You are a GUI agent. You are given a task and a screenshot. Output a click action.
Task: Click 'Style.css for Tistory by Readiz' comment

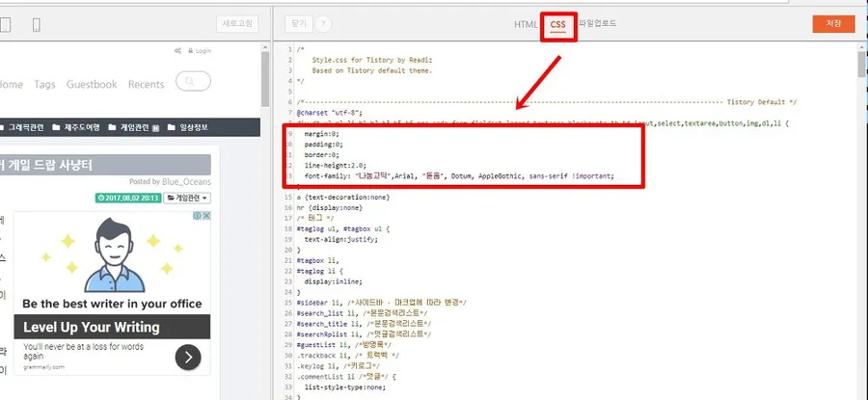pos(371,60)
